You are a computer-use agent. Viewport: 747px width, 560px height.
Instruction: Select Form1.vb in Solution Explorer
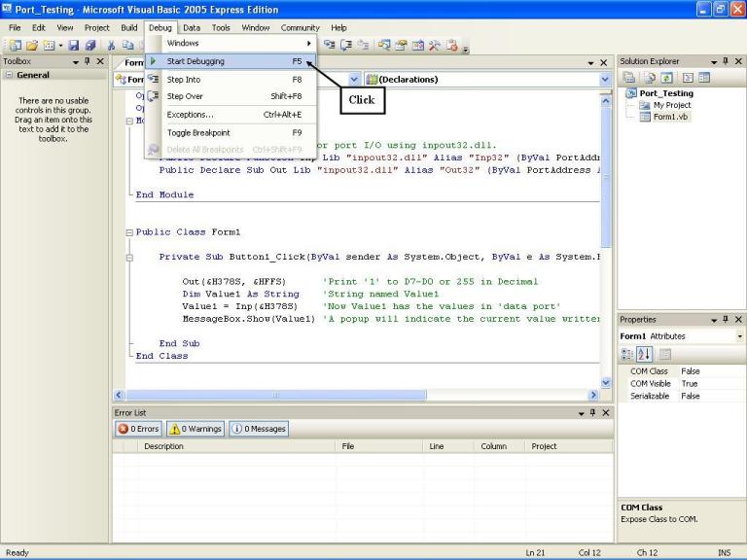tap(670, 117)
